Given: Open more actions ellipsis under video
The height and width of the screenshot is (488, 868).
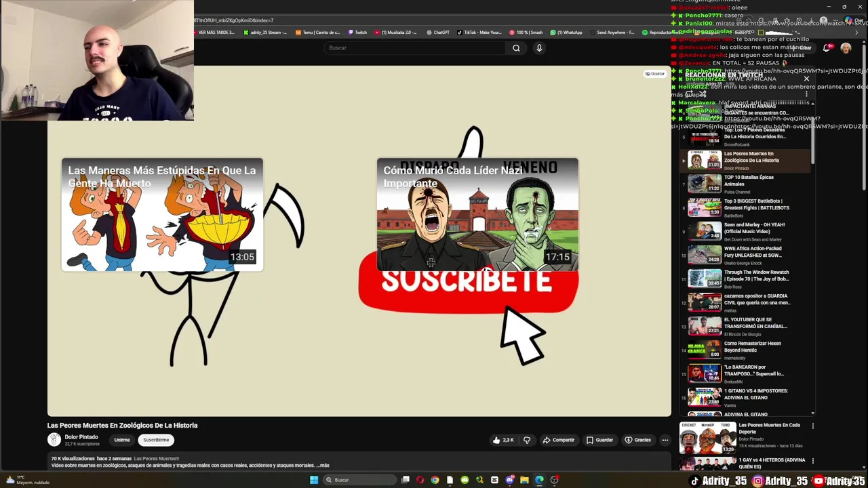Looking at the screenshot, I should pos(665,440).
